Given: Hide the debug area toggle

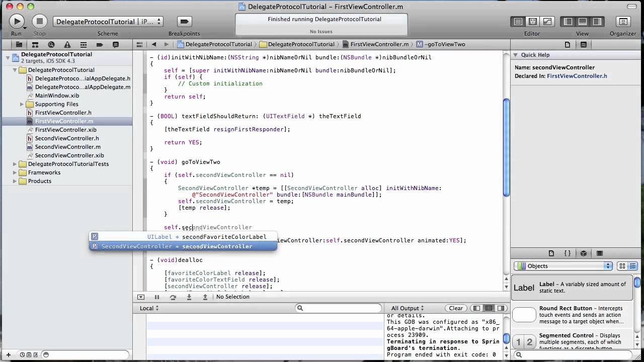Looking at the screenshot, I should point(141,297).
